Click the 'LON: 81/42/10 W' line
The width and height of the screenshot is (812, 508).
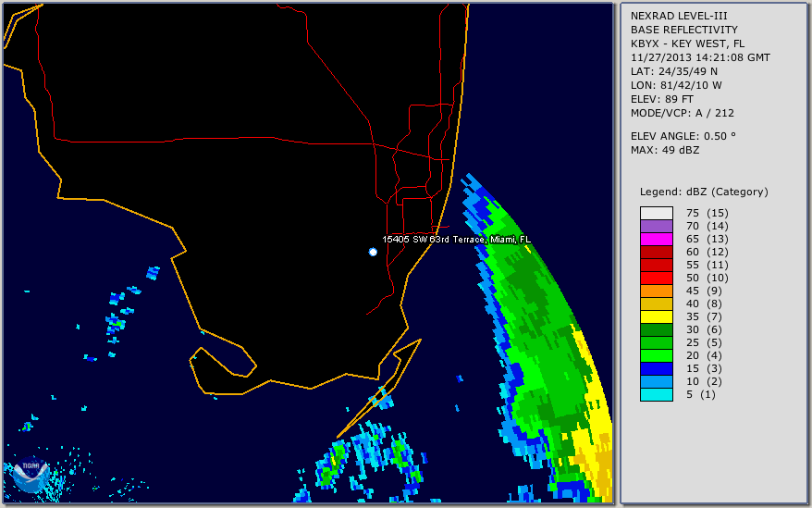click(x=676, y=85)
